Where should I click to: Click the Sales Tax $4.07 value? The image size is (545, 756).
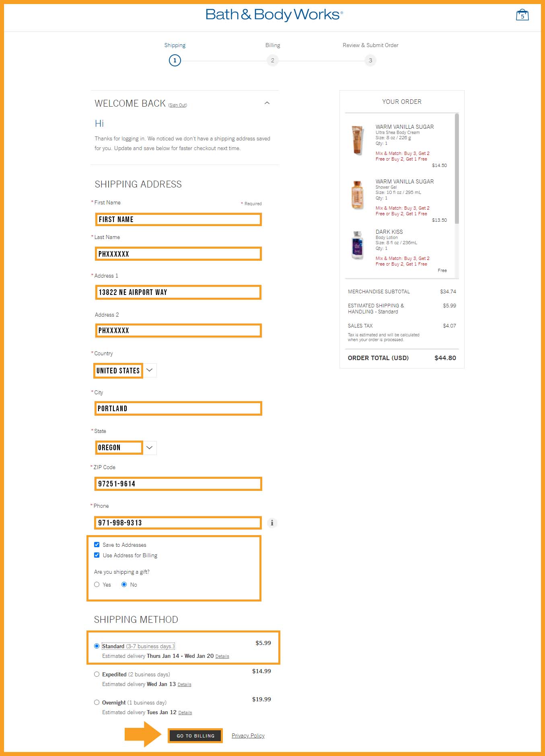tap(449, 325)
